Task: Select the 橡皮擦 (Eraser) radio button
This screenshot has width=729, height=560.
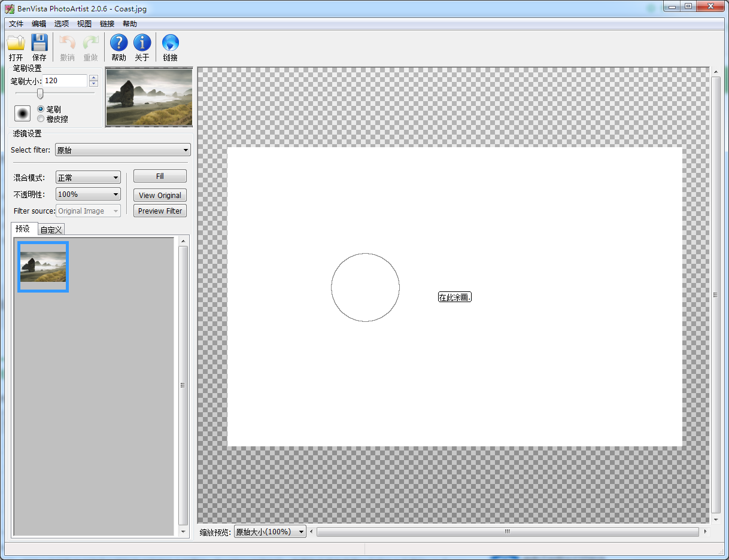Action: 41,118
